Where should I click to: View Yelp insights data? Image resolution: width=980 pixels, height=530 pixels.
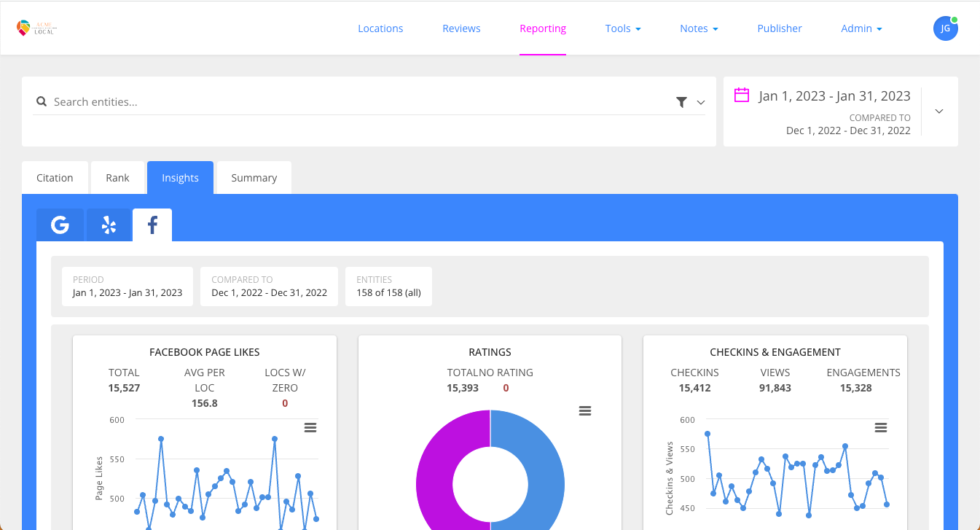click(x=108, y=225)
